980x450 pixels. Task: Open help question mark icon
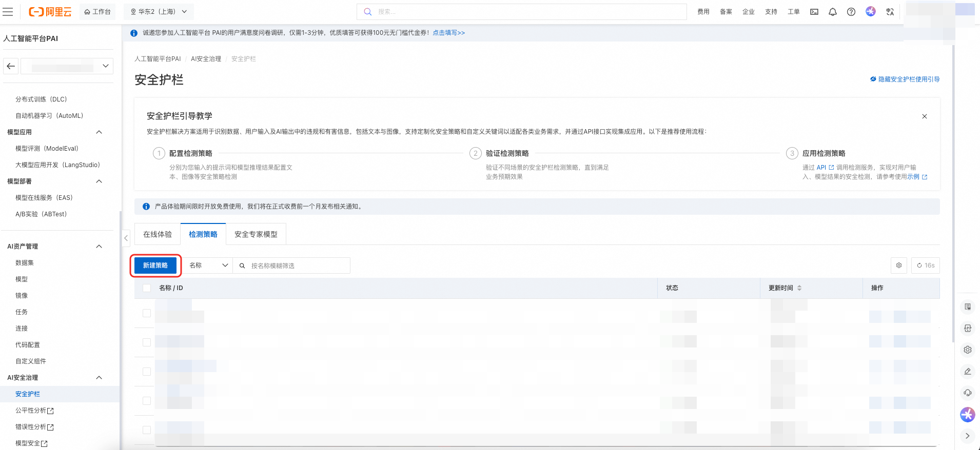point(851,12)
